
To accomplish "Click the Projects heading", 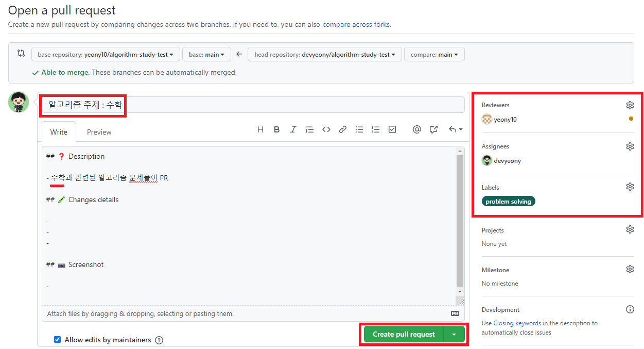I will [493, 230].
